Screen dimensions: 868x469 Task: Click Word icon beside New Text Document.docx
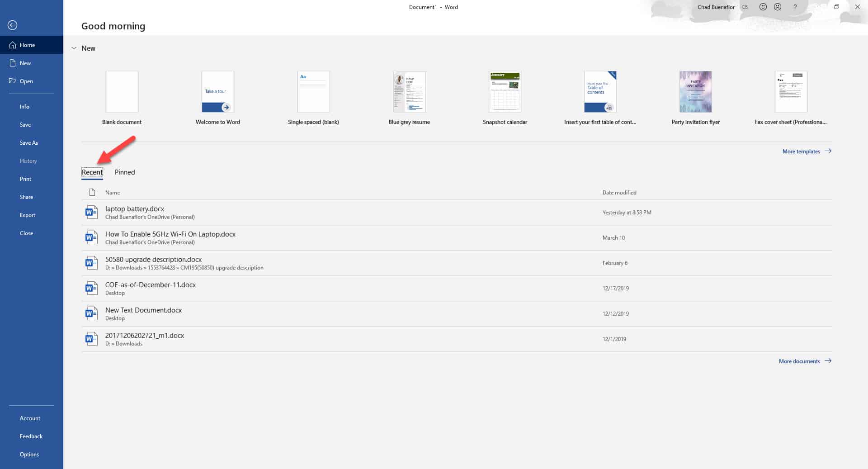[91, 313]
